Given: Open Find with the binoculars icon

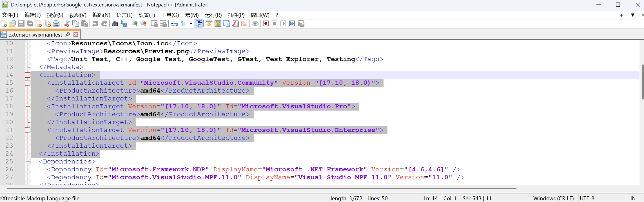Looking at the screenshot, I should 115,24.
